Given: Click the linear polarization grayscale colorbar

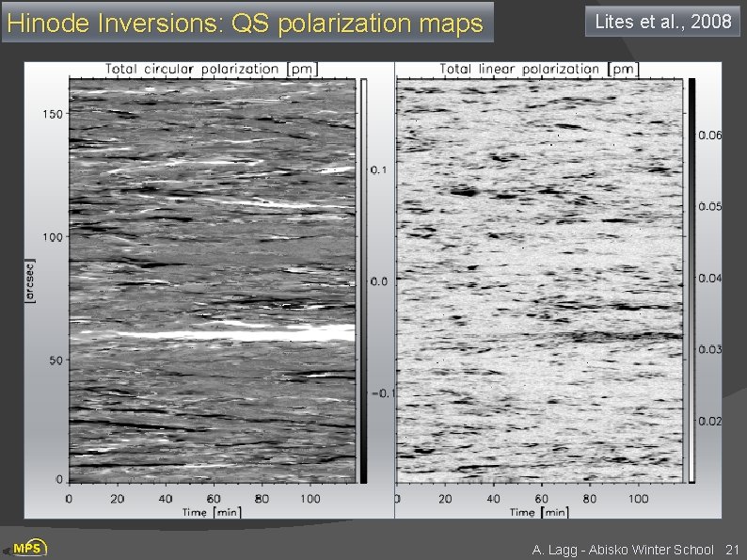Looking at the screenshot, I should (x=691, y=280).
